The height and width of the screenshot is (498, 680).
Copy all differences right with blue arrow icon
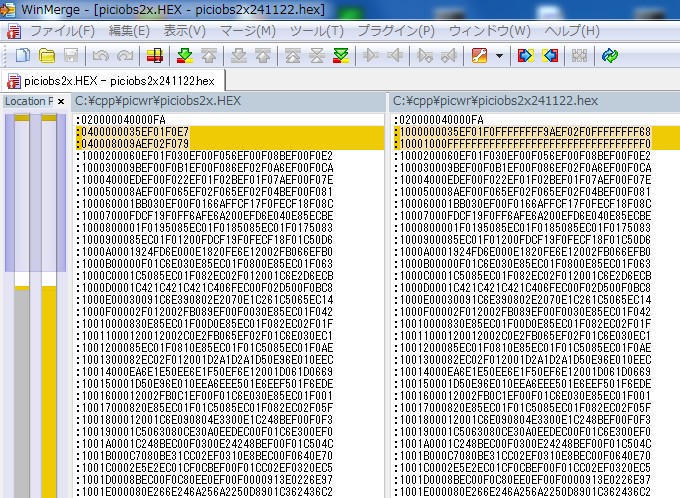click(525, 56)
